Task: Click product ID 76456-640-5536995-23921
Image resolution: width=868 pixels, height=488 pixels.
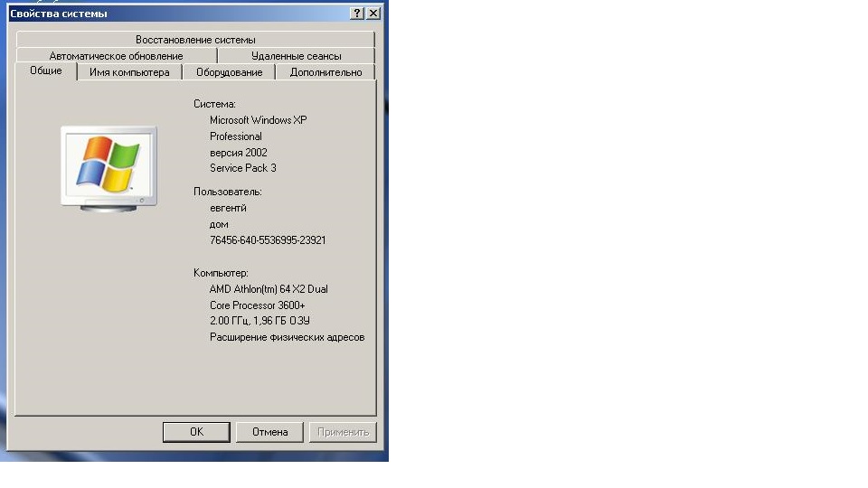Action: coord(268,240)
